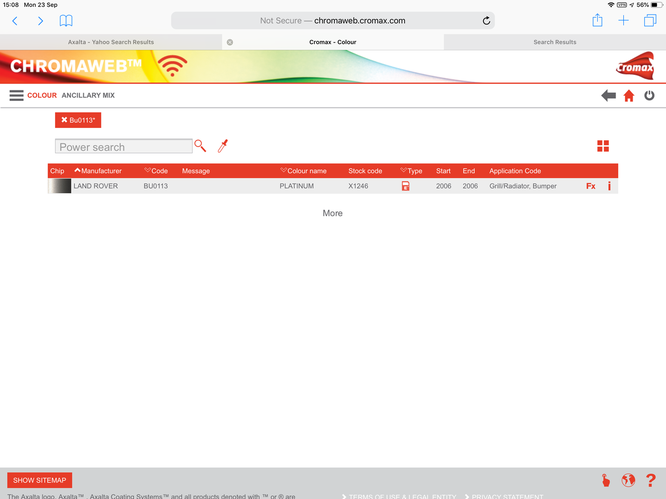This screenshot has width=666, height=499.
Task: Go to ChromaWeb home
Action: tap(629, 96)
